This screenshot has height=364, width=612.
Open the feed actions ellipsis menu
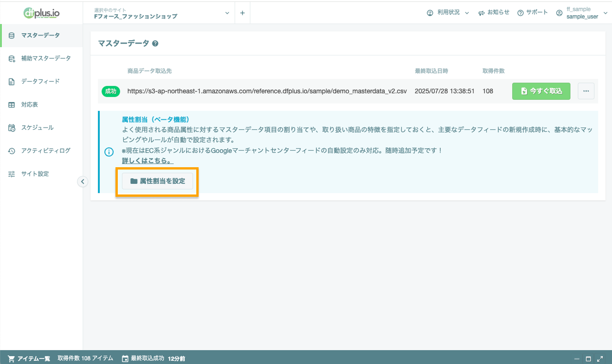(586, 91)
